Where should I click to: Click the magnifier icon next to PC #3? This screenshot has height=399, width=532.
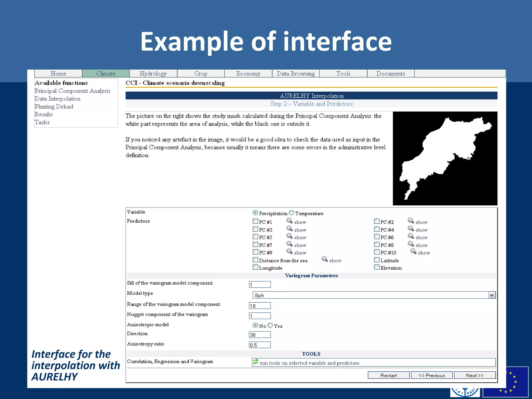289,228
